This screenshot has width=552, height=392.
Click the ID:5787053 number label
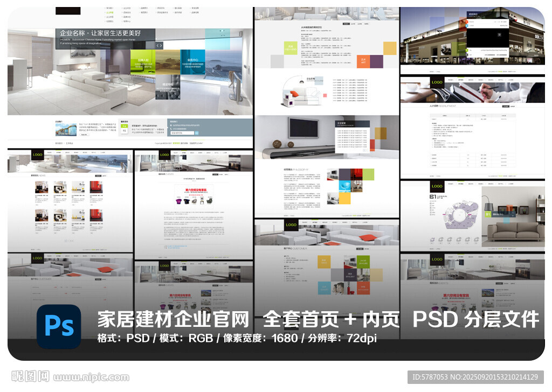point(475,377)
